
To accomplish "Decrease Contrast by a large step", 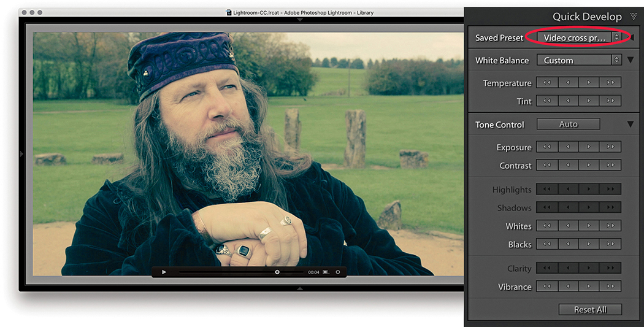I will point(547,166).
